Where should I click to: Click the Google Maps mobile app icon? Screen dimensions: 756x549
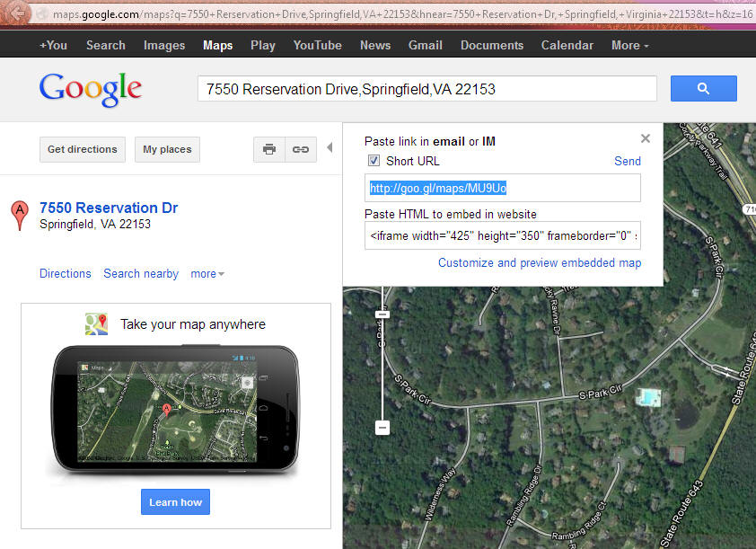[96, 324]
